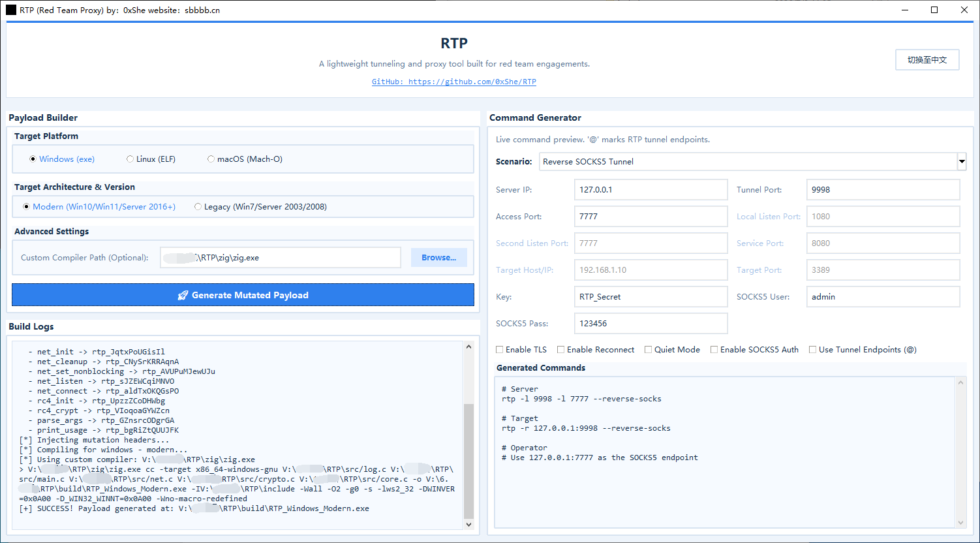Image resolution: width=980 pixels, height=543 pixels.
Task: Click Browse... to pick a compiler
Action: (438, 258)
